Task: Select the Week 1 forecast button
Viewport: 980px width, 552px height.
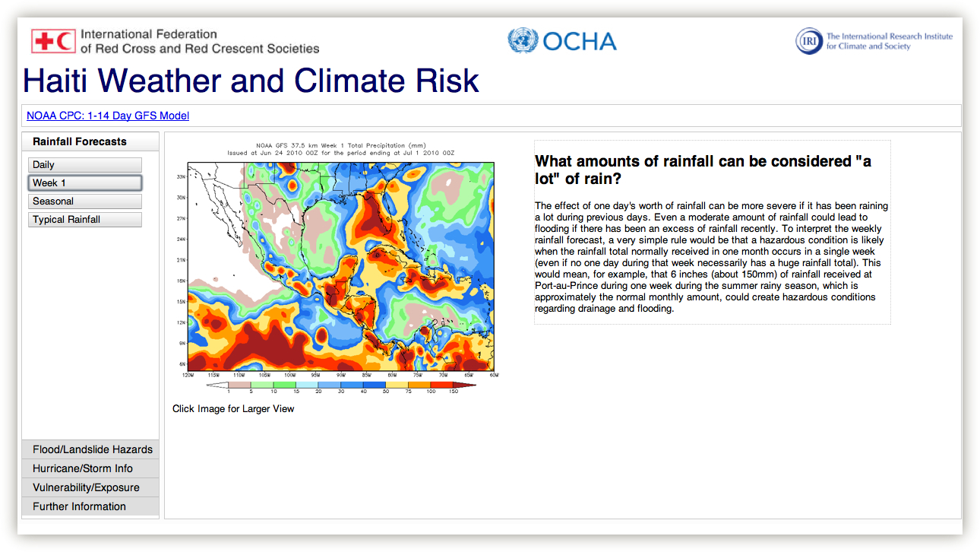Action: pos(85,183)
